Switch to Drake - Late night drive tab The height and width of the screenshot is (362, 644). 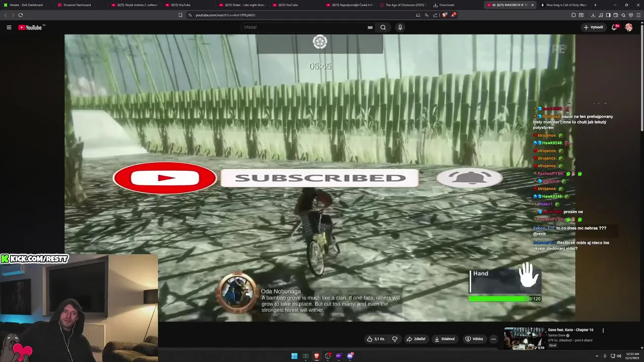click(x=243, y=5)
